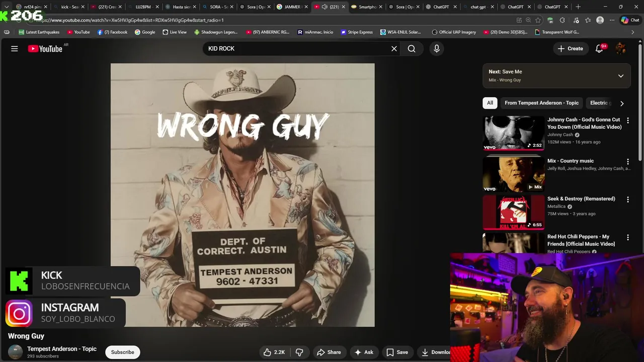Open Tempest Anderson - Topic channel name
The height and width of the screenshot is (362, 644).
(62, 349)
